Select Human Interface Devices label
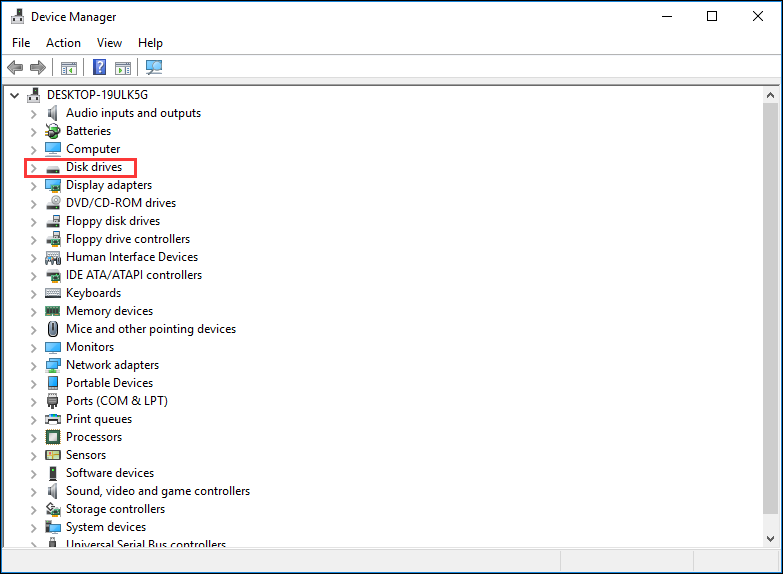783x574 pixels. (132, 257)
